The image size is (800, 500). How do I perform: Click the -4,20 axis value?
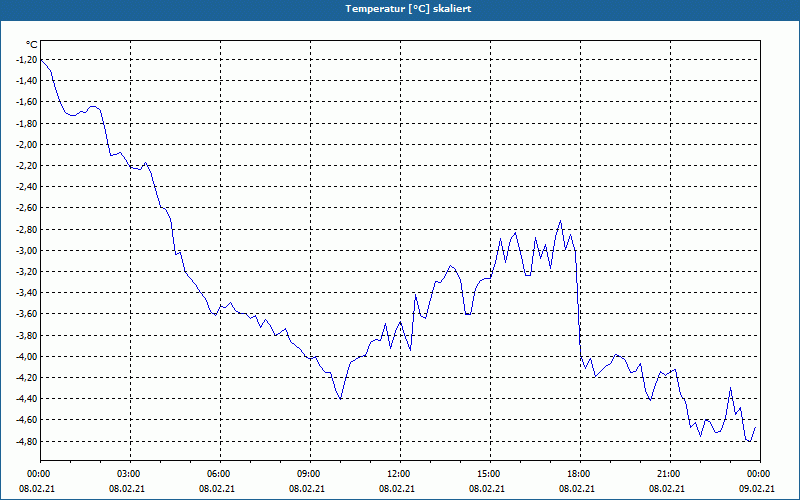click(27, 378)
